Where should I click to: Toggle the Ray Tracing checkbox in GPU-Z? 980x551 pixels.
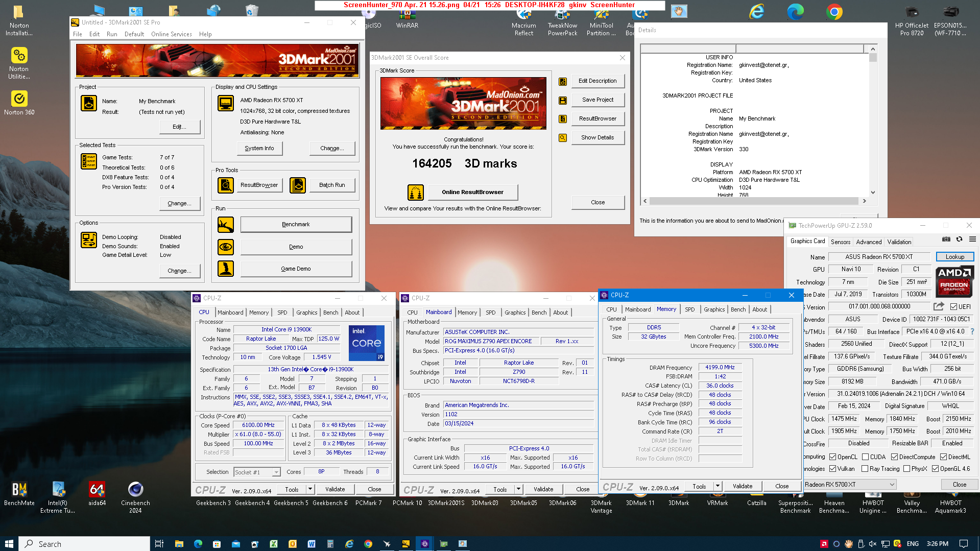pos(865,469)
